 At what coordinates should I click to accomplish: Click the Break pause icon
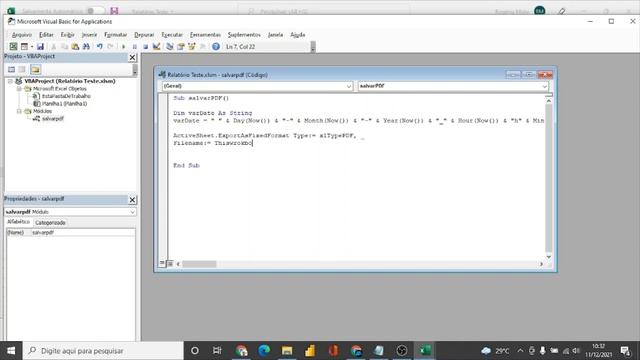click(x=135, y=47)
